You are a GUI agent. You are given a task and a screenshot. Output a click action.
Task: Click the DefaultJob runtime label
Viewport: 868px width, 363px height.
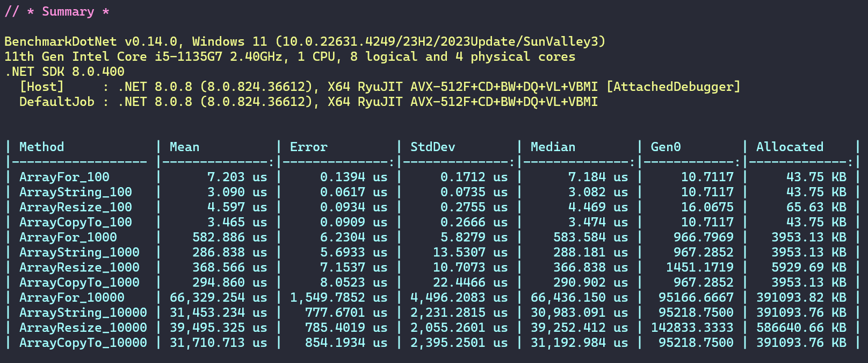[56, 102]
